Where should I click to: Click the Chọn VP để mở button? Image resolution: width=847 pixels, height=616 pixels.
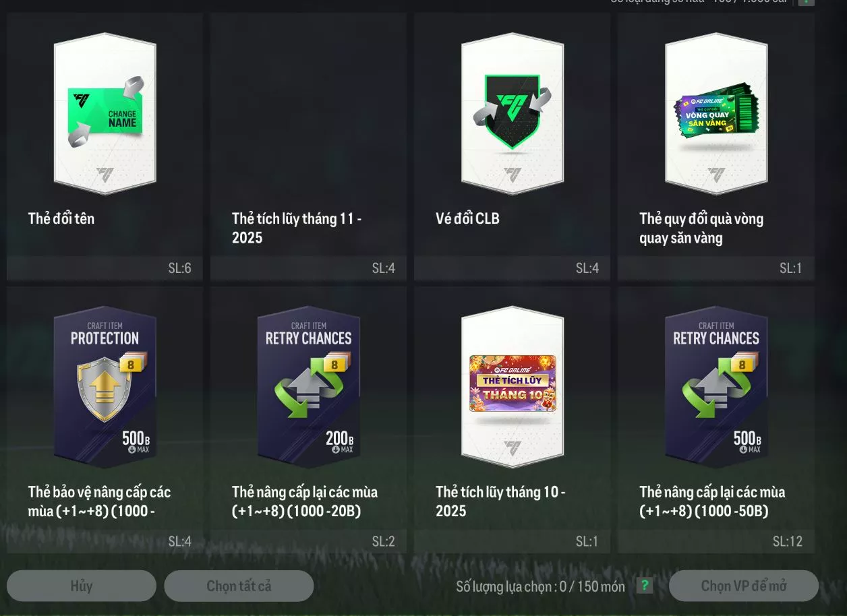click(x=744, y=586)
